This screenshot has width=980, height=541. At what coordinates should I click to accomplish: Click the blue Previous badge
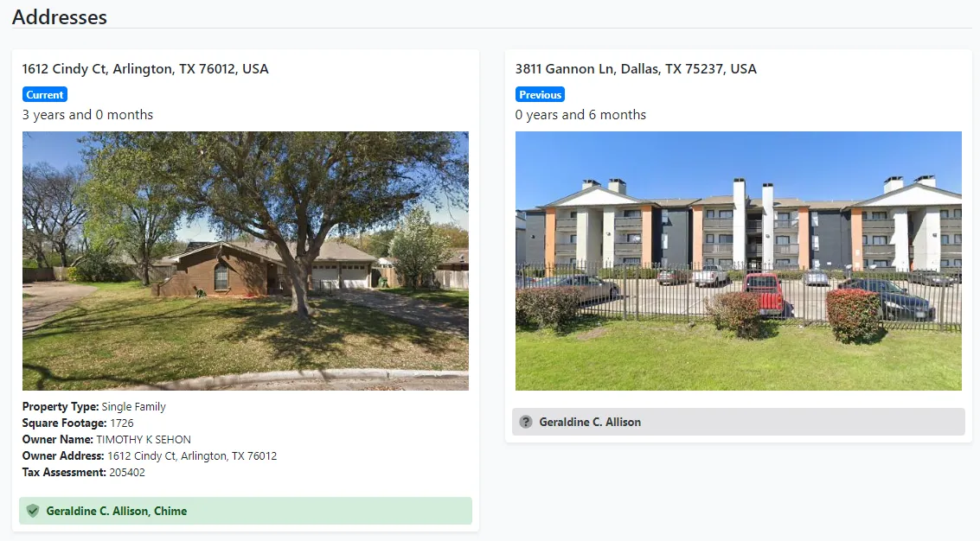click(x=540, y=94)
